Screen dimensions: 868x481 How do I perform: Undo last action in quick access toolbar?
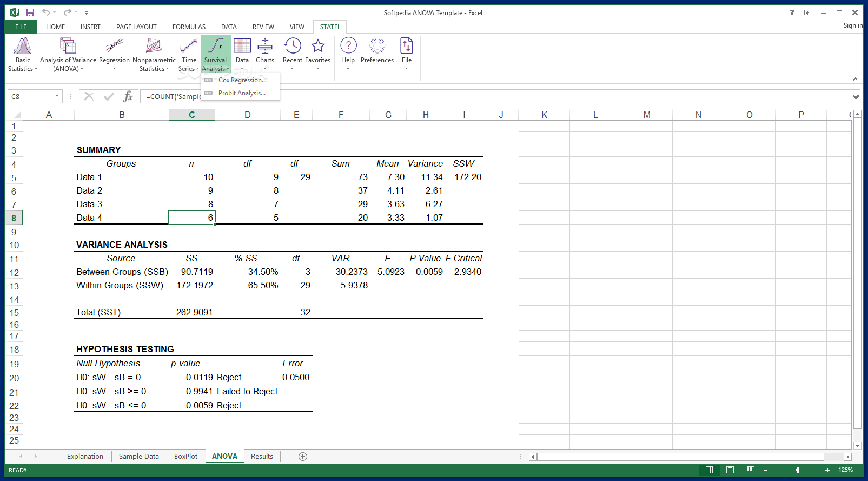[x=46, y=12]
